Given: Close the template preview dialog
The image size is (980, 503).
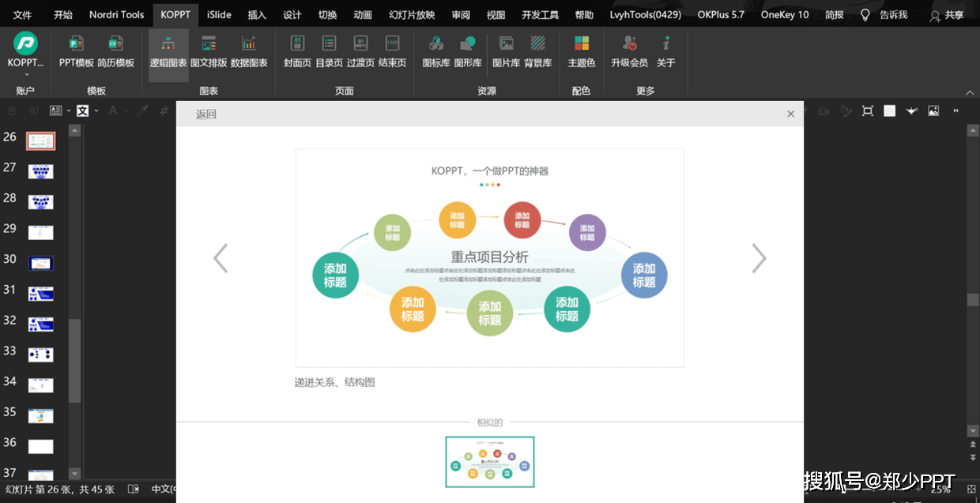Looking at the screenshot, I should coord(790,114).
